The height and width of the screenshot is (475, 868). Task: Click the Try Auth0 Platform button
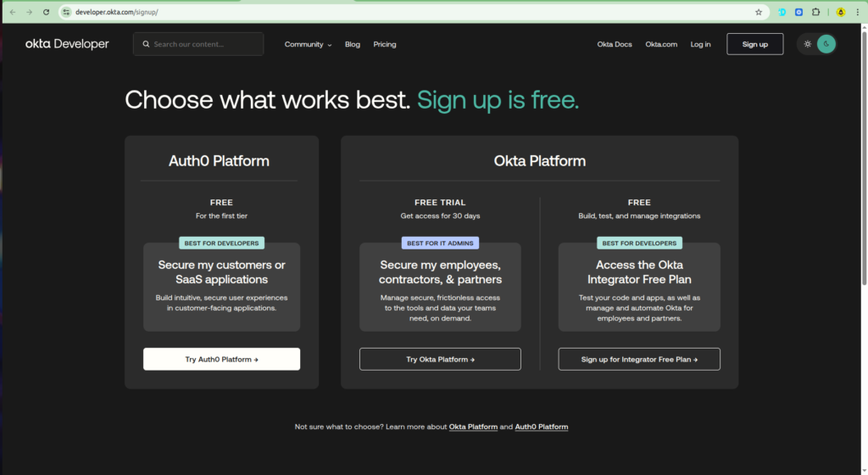pos(221,360)
